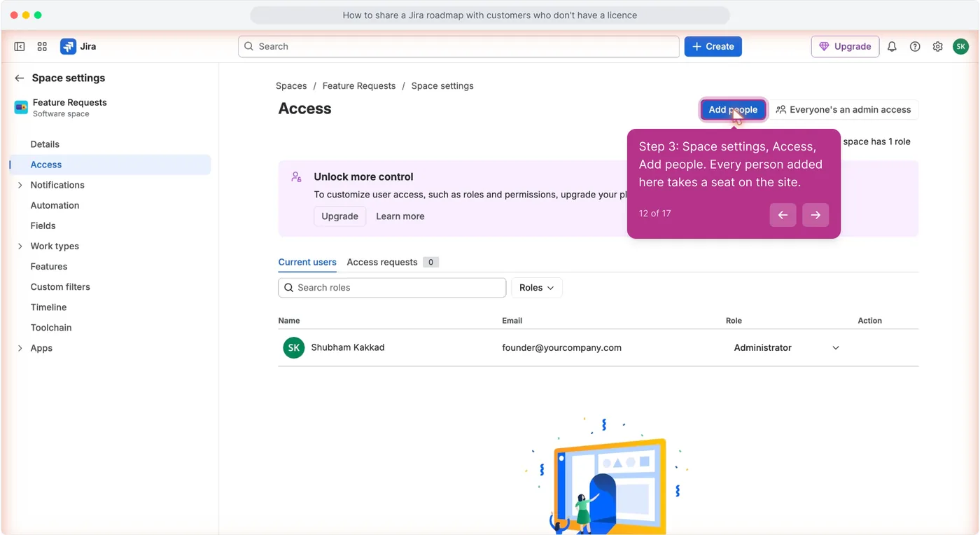
Task: Open the Administrator role dropdown
Action: (x=786, y=348)
